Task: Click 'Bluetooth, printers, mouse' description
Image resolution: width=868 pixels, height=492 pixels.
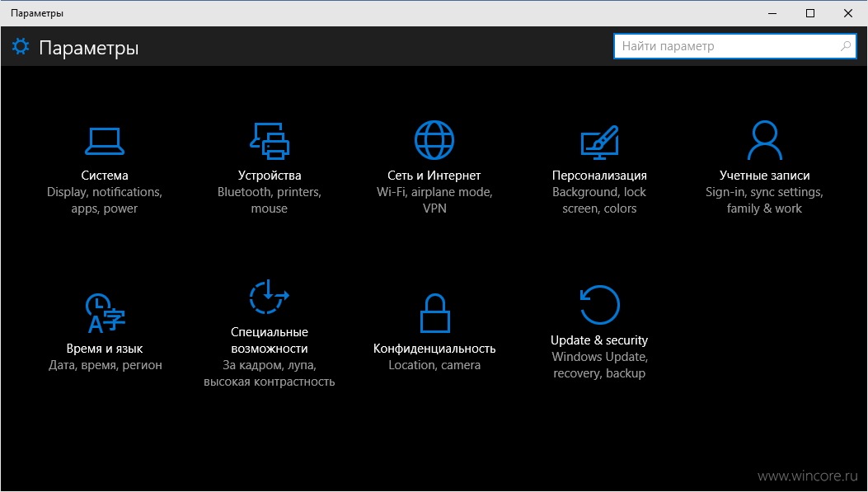Action: click(x=270, y=200)
